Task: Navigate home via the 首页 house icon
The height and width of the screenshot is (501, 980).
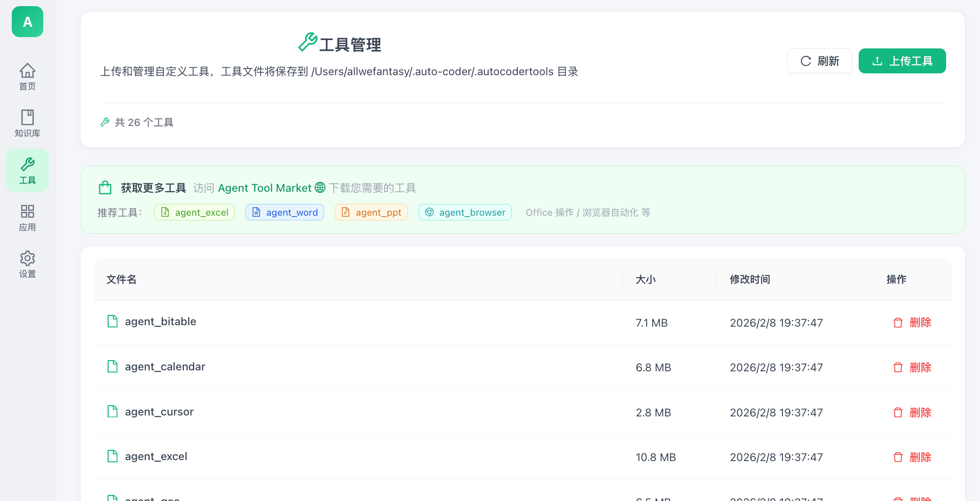Action: point(27,70)
